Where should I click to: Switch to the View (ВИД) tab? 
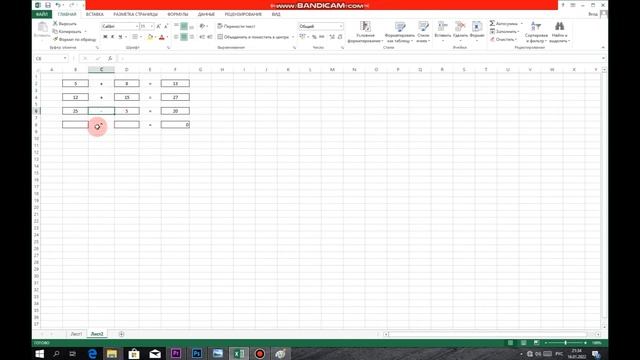(276, 14)
